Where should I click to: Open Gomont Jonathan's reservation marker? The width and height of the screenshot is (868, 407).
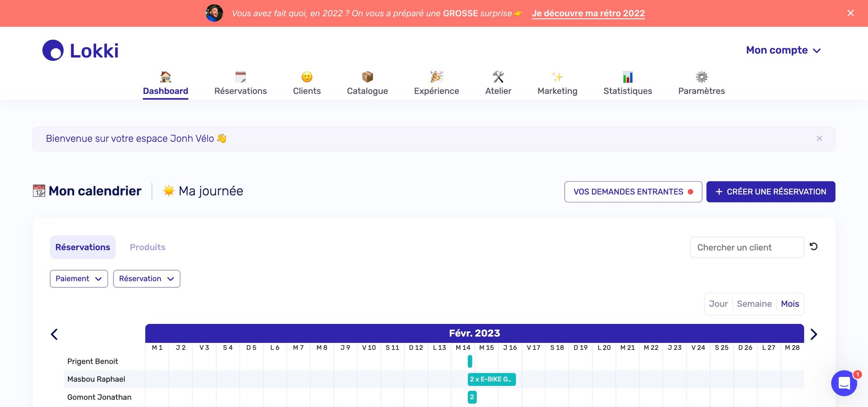click(x=472, y=397)
